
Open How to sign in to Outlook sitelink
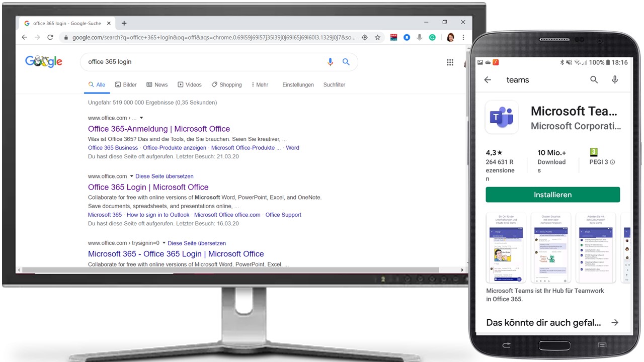(x=158, y=215)
